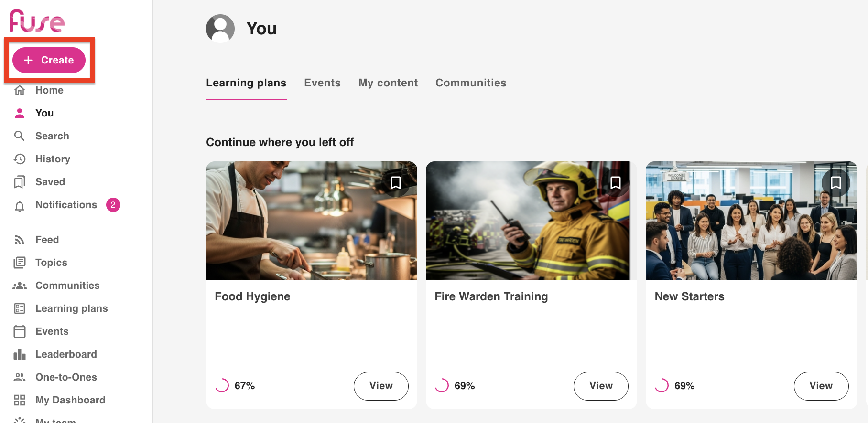The width and height of the screenshot is (868, 423).
Task: Click the Home icon in sidebar
Action: (x=20, y=90)
